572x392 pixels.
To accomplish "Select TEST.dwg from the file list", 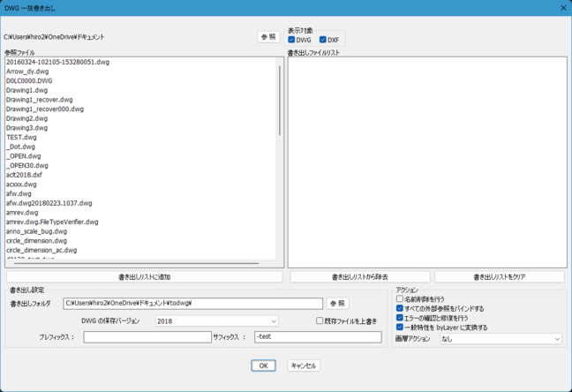I will coord(21,138).
